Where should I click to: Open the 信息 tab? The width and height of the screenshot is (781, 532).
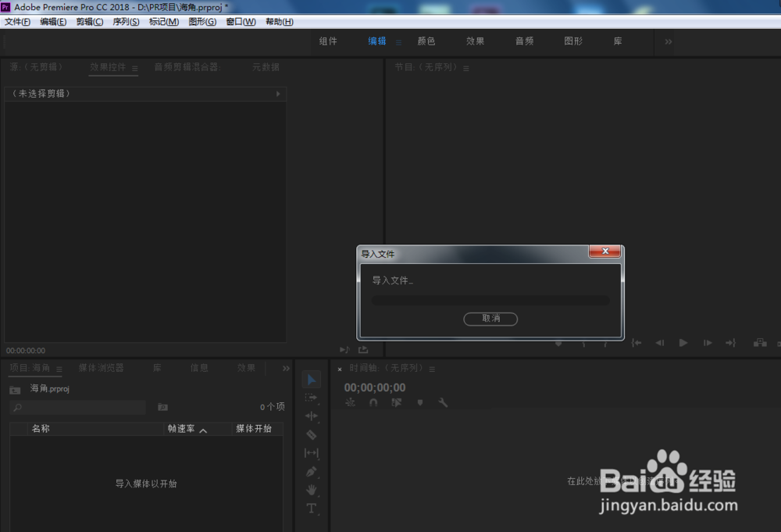[199, 368]
